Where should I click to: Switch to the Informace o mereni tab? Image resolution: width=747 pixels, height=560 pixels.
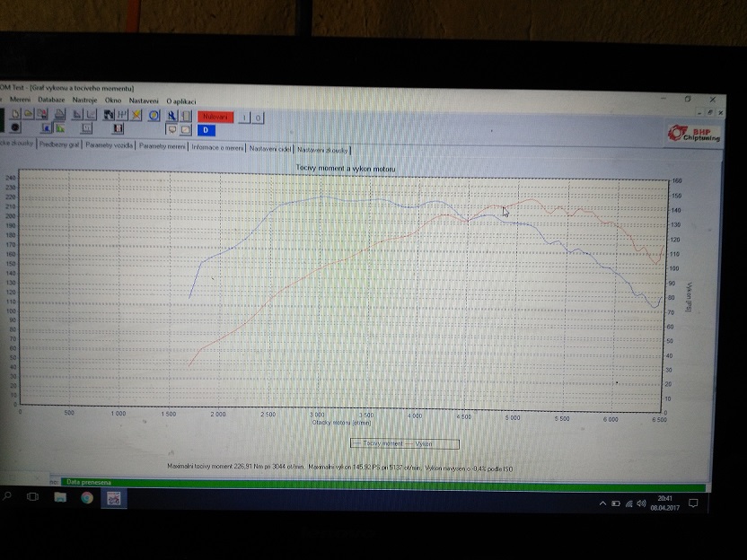pos(217,149)
